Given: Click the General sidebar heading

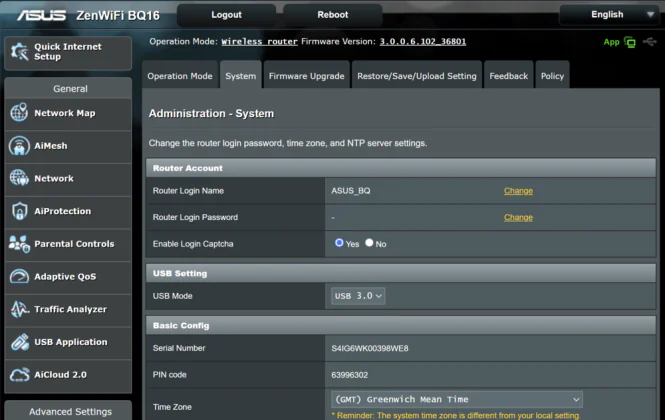Looking at the screenshot, I should pos(70,89).
